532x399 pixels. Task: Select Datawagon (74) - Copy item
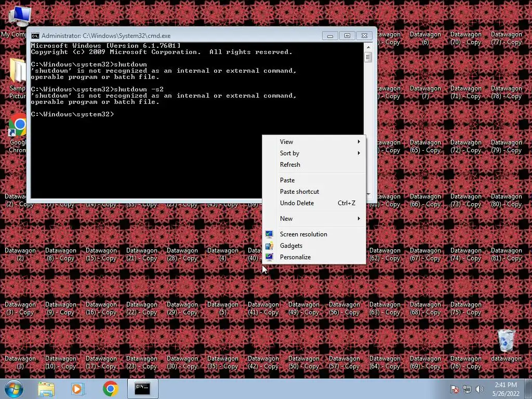click(466, 254)
